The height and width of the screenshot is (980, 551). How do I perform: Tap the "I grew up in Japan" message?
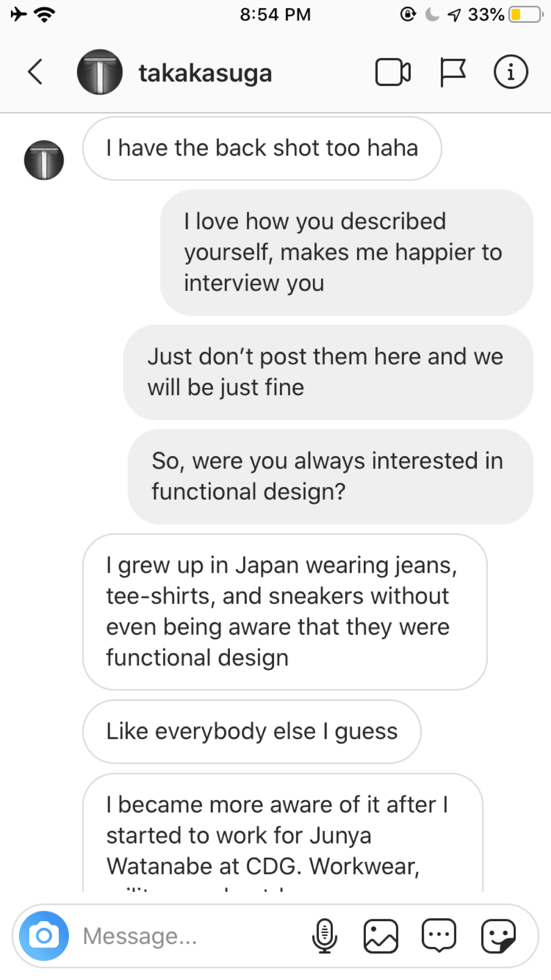(285, 612)
